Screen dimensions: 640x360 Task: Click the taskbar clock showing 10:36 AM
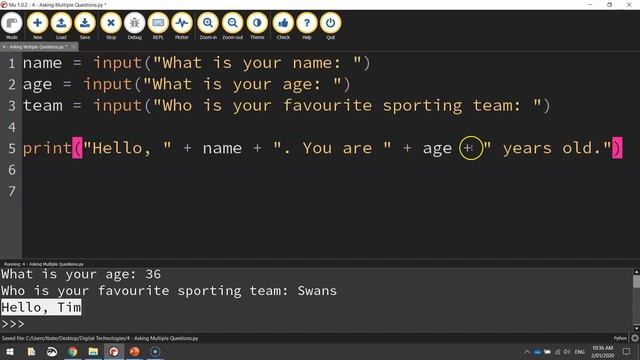[602, 351]
